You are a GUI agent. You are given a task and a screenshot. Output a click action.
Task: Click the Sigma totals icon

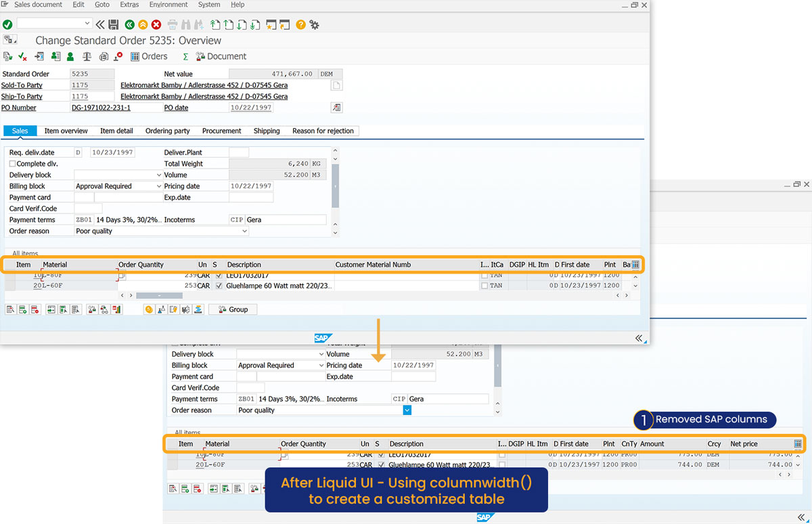tap(185, 57)
